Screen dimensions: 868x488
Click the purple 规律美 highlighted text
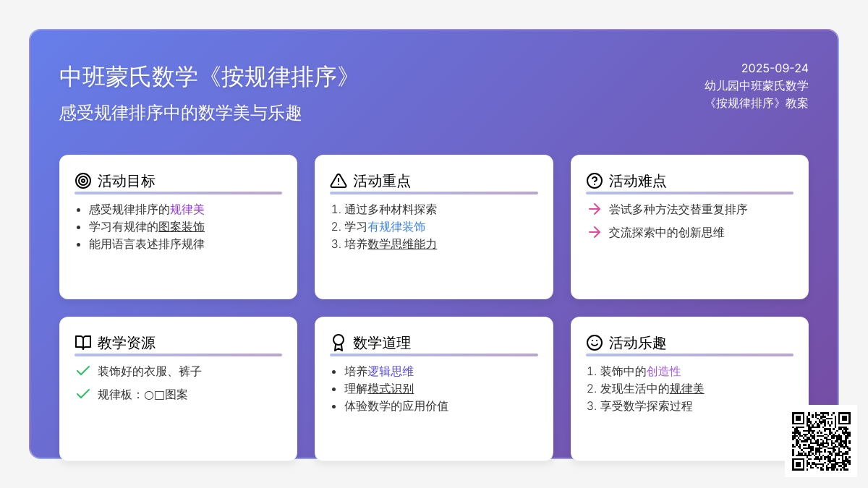tap(187, 210)
